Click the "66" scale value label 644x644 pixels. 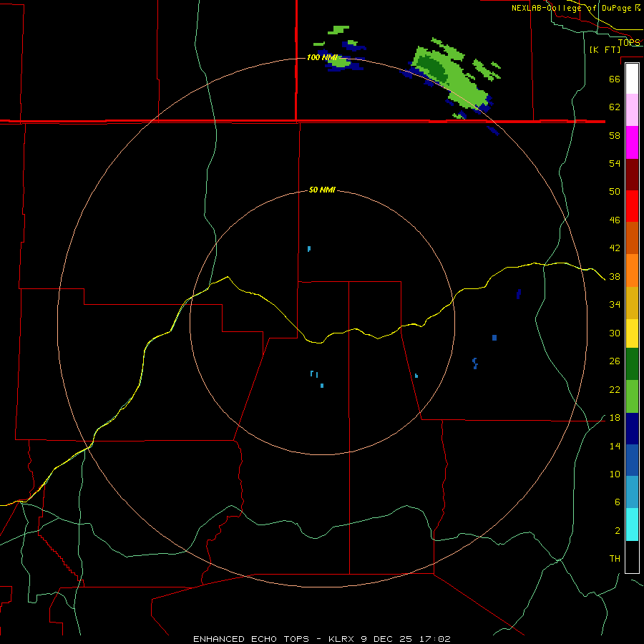point(615,79)
